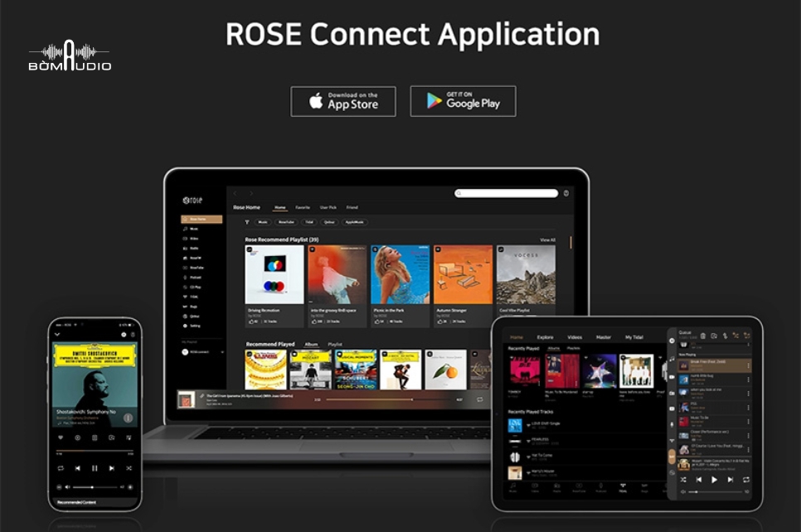Image resolution: width=801 pixels, height=532 pixels.
Task: Toggle shuffle on phone player
Action: 129,468
